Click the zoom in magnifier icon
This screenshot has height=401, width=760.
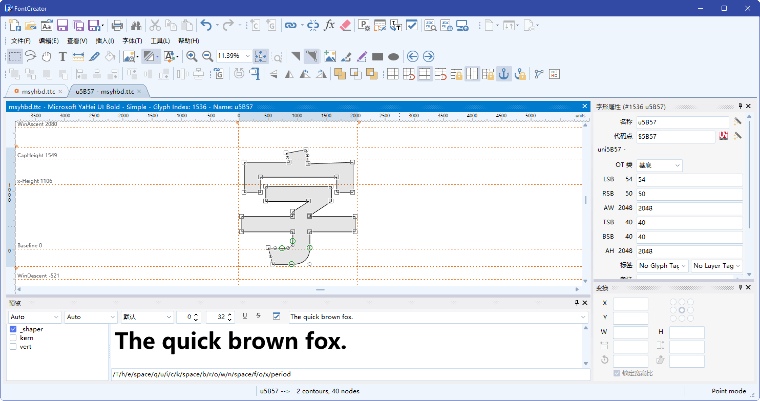coord(191,56)
